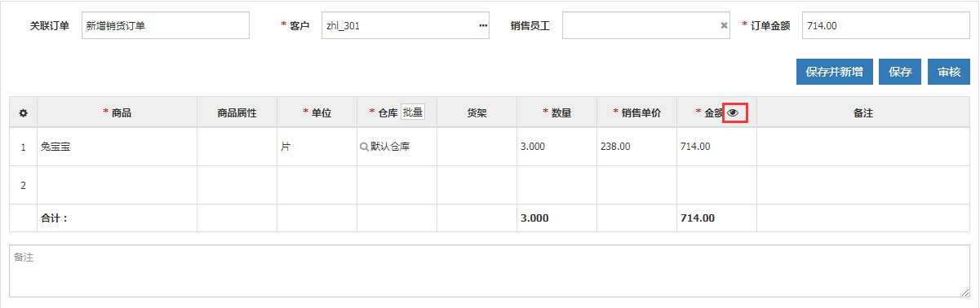
Task: Click the unit price cell 238.00
Action: (x=637, y=147)
